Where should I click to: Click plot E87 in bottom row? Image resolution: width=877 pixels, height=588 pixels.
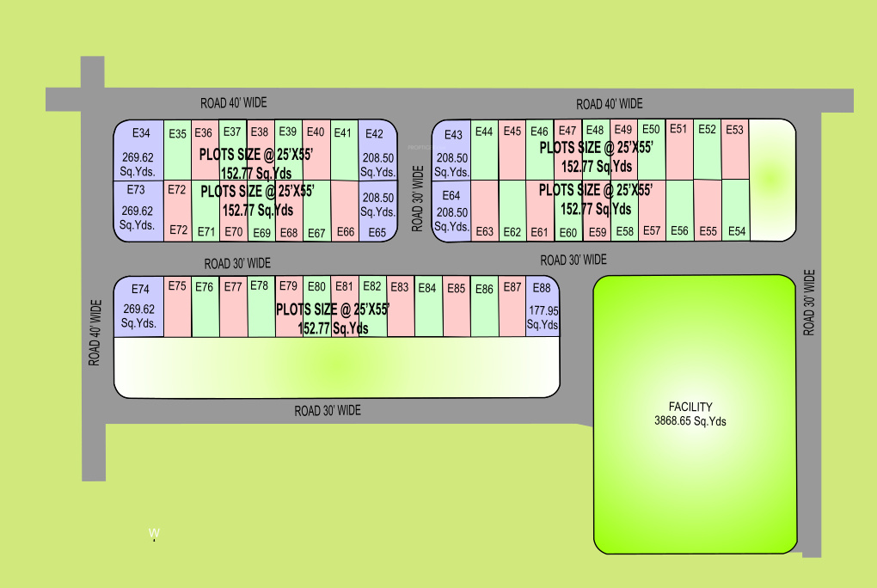tap(512, 306)
